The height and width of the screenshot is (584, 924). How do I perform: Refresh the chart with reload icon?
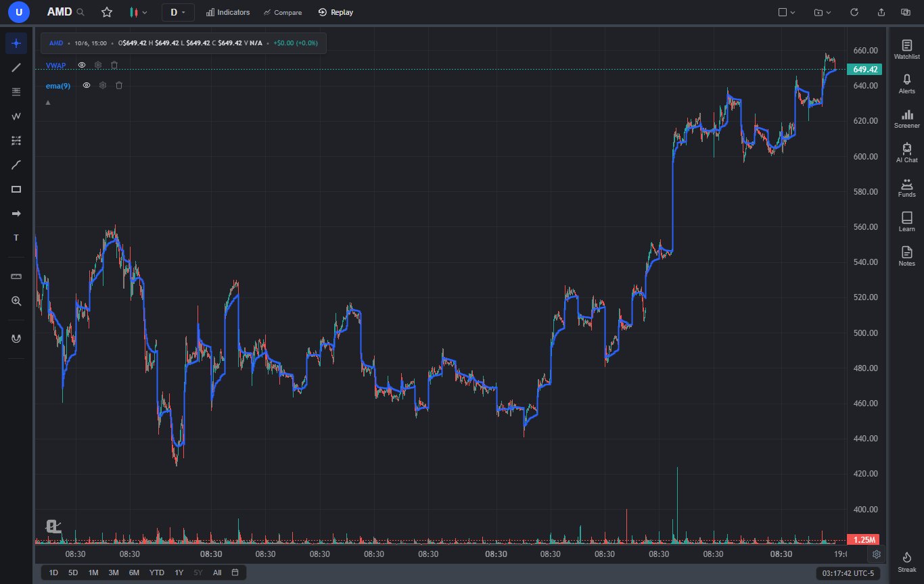[854, 12]
